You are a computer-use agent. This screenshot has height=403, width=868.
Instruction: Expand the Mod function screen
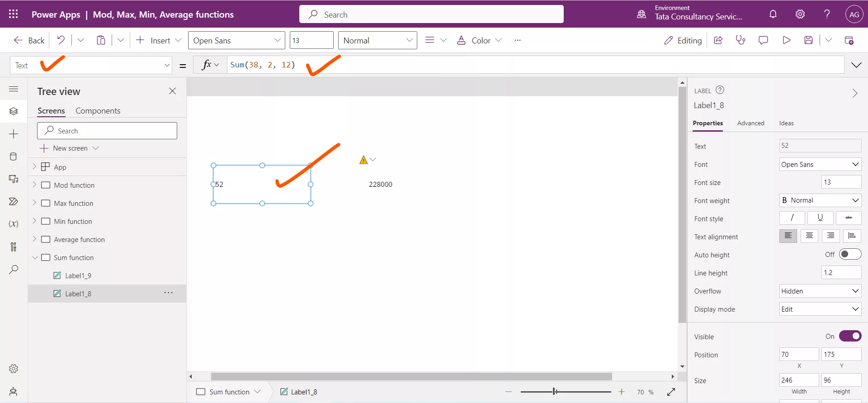point(34,185)
